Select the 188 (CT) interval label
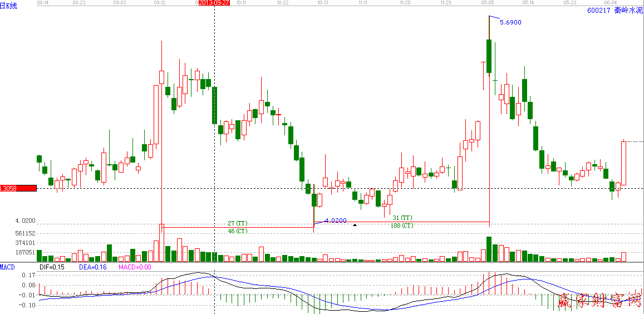The image size is (644, 314). pyautogui.click(x=402, y=225)
